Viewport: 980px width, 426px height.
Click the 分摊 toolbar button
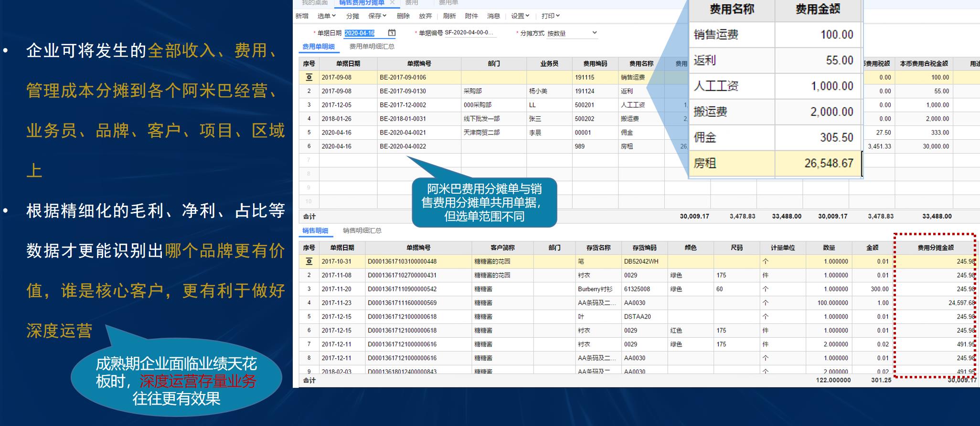tap(352, 16)
